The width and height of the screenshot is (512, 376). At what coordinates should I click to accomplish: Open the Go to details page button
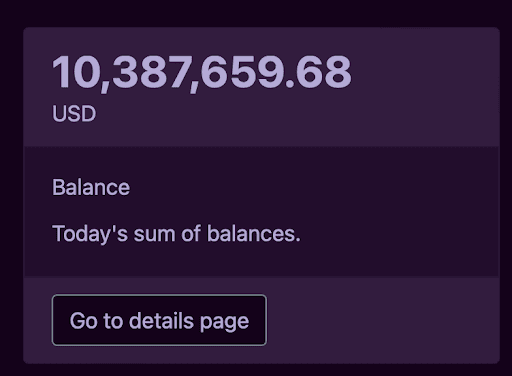[159, 320]
